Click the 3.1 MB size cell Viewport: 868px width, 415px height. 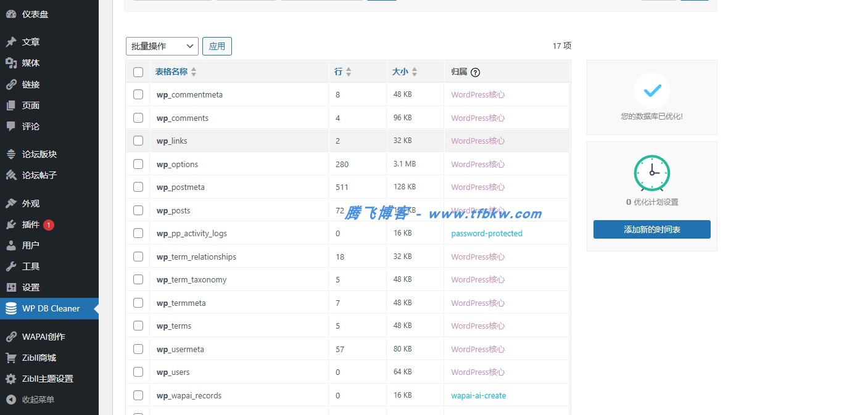(405, 164)
